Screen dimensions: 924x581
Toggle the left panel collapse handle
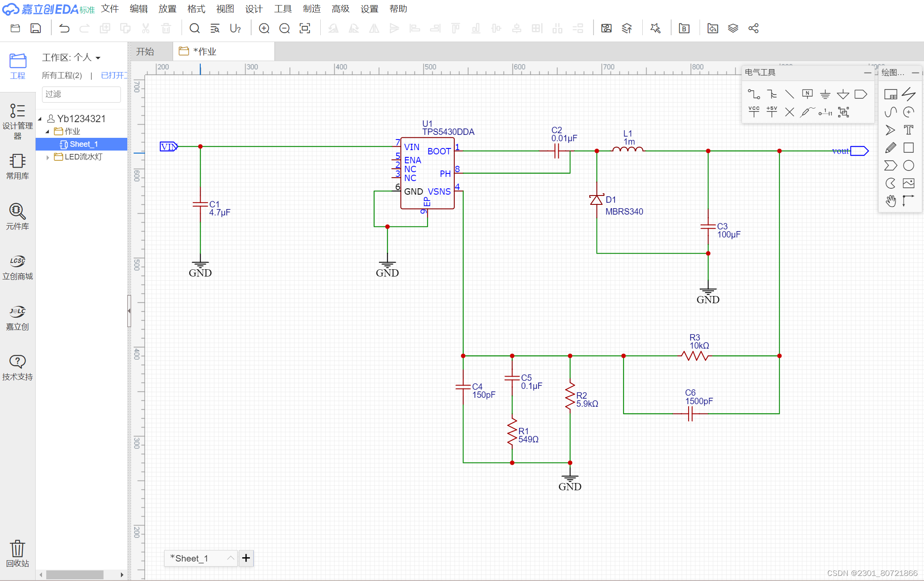(x=129, y=311)
